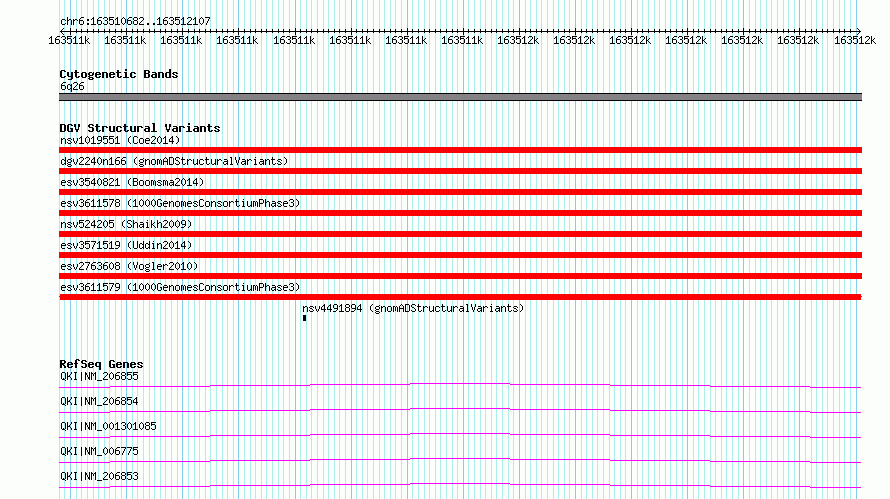This screenshot has height=499, width=890.
Task: Click the left arrowhead of the ruler
Action: tap(62, 31)
